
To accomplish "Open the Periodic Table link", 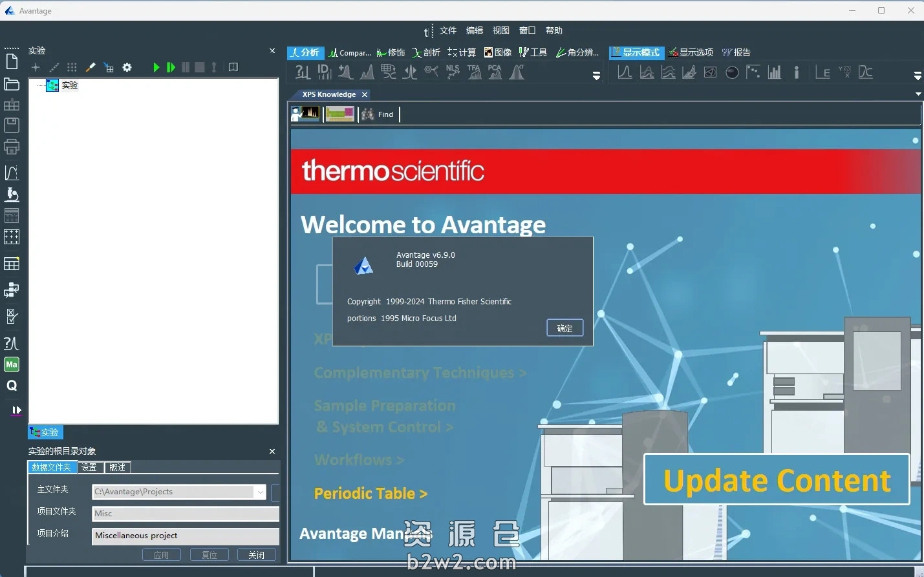I will [371, 494].
